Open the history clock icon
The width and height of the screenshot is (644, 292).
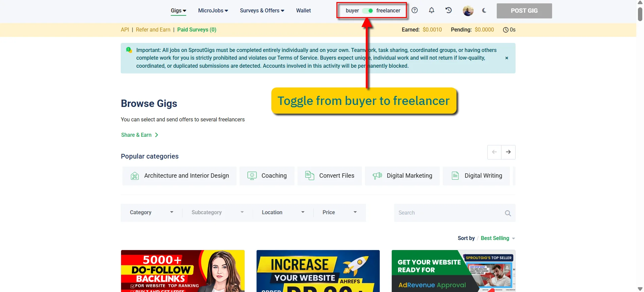coord(448,10)
